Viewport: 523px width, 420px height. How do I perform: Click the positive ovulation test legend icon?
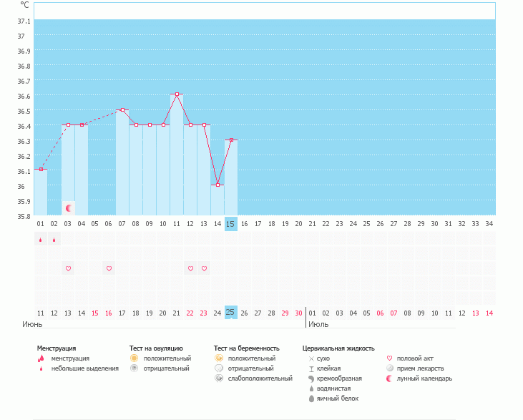coord(134,358)
